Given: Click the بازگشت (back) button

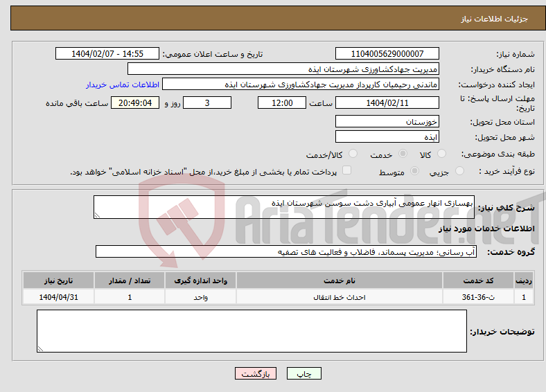Looking at the screenshot, I should point(256,373).
